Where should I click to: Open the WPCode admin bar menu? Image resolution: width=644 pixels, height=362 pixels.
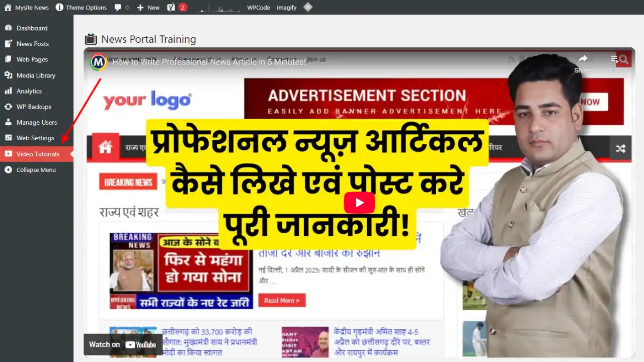click(259, 8)
